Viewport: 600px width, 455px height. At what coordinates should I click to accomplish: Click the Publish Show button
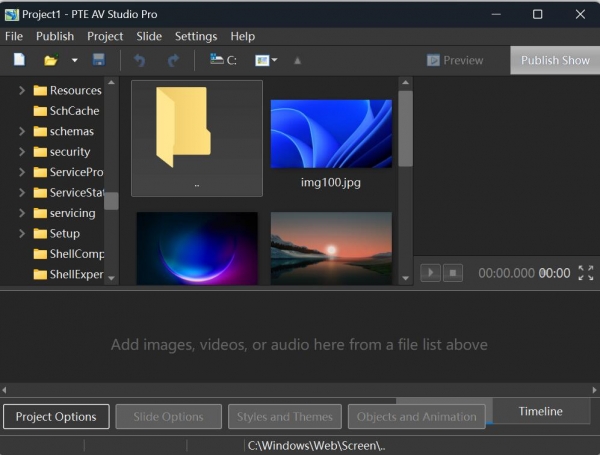pyautogui.click(x=555, y=60)
